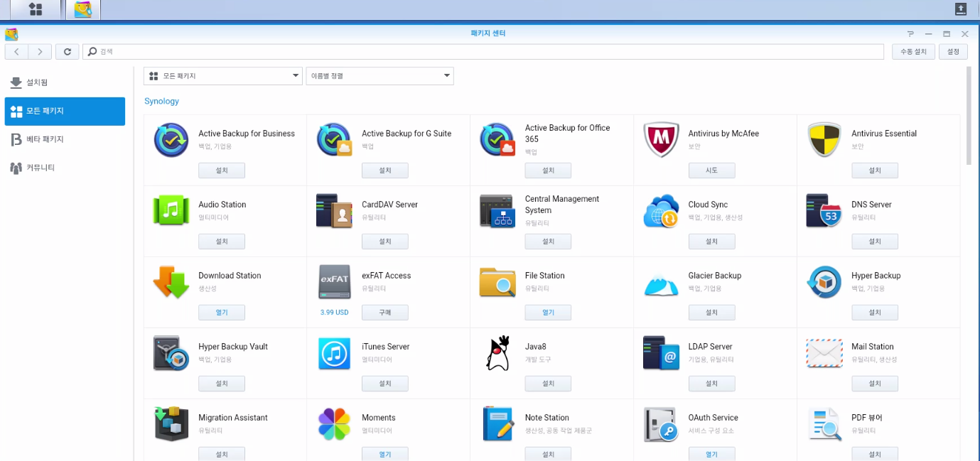The width and height of the screenshot is (980, 461).
Task: Click the Migration Assistant icon
Action: tap(171, 424)
